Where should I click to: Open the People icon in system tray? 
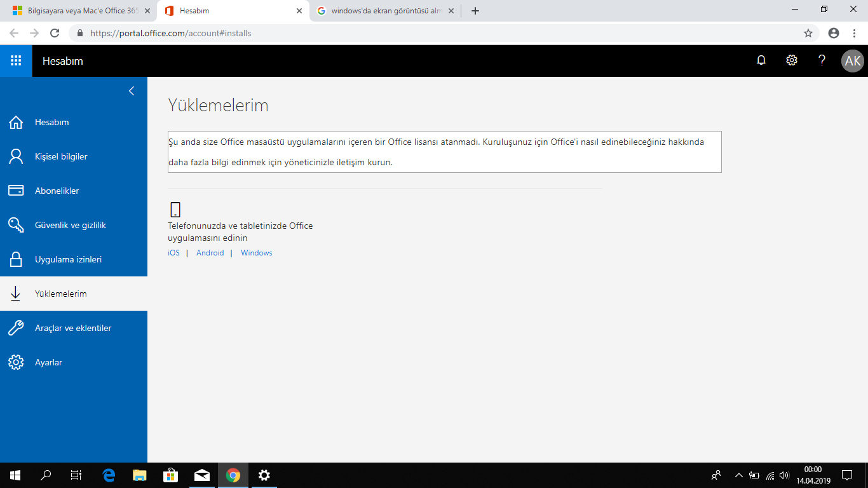pos(716,475)
